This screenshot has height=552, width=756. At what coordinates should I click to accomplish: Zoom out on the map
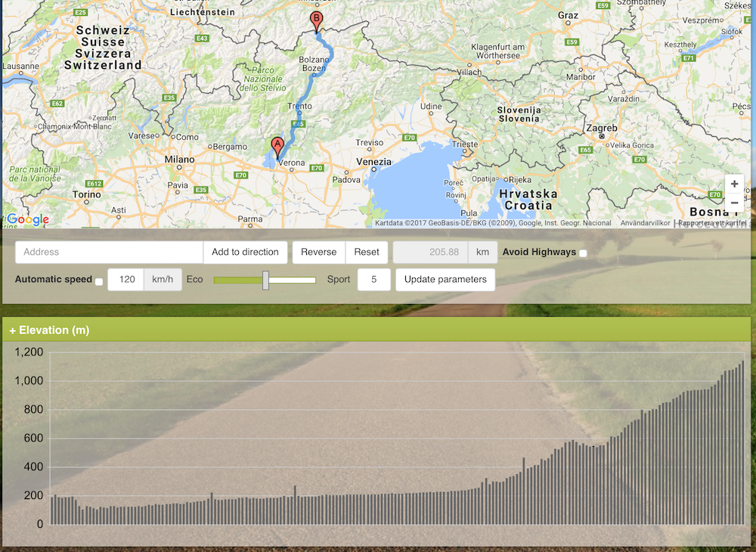tap(734, 203)
